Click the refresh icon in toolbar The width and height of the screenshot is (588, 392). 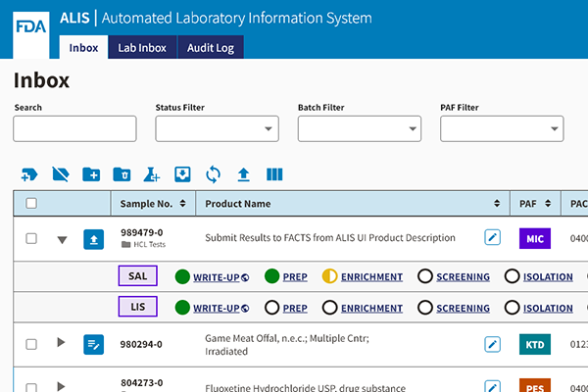pyautogui.click(x=213, y=174)
